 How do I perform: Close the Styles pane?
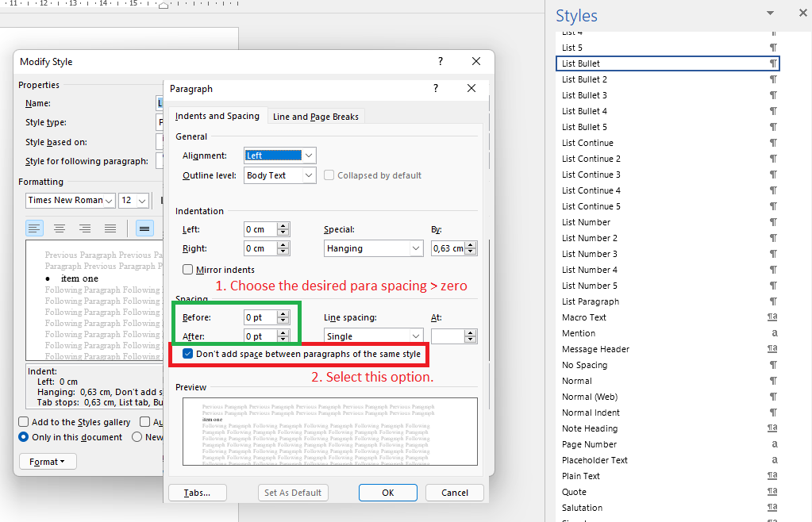pyautogui.click(x=802, y=13)
